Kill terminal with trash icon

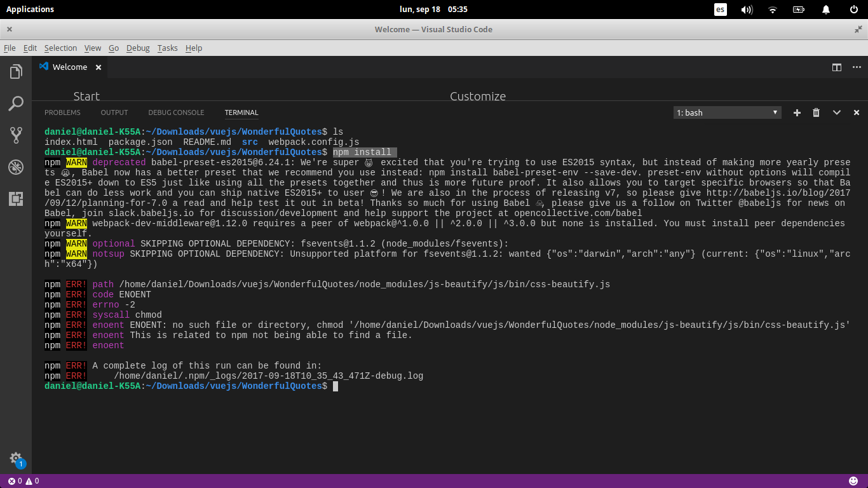[x=817, y=112]
